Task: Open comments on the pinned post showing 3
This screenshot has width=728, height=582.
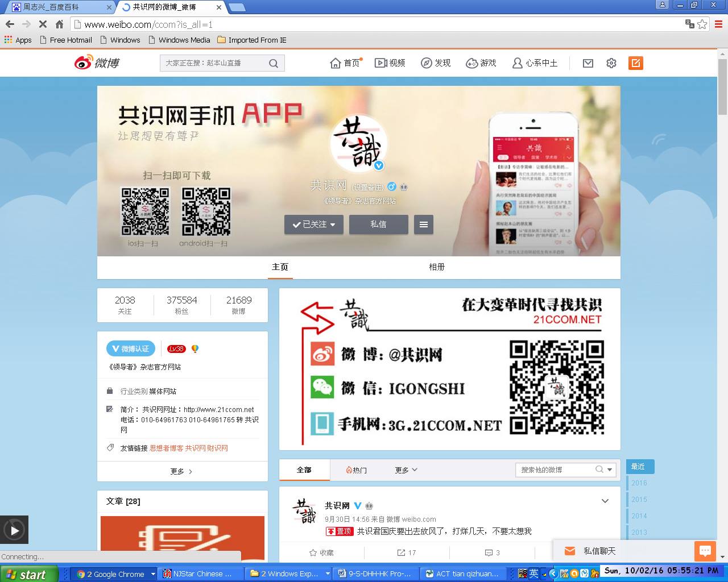Action: pyautogui.click(x=492, y=552)
